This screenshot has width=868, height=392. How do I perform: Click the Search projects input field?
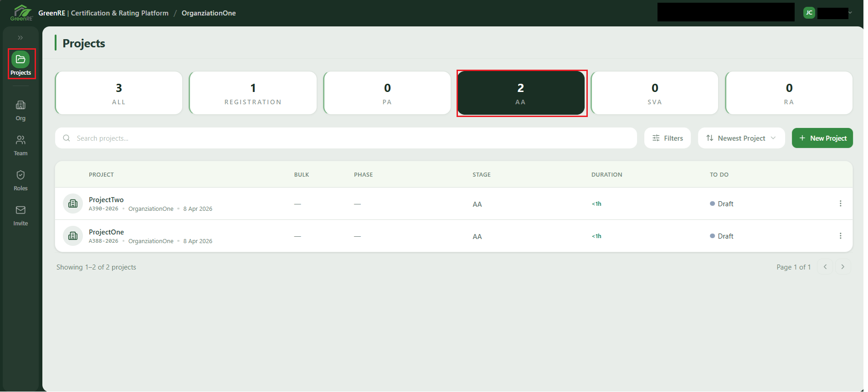(346, 138)
